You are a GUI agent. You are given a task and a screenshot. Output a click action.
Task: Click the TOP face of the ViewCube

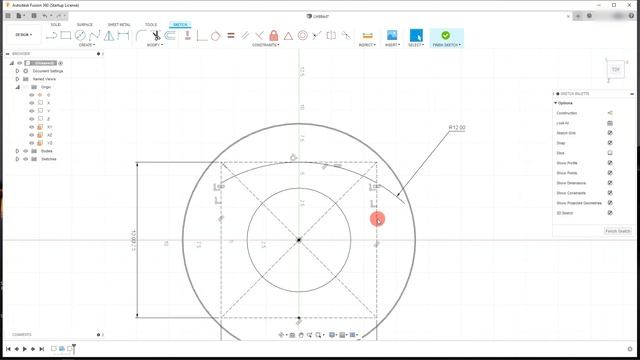point(616,69)
